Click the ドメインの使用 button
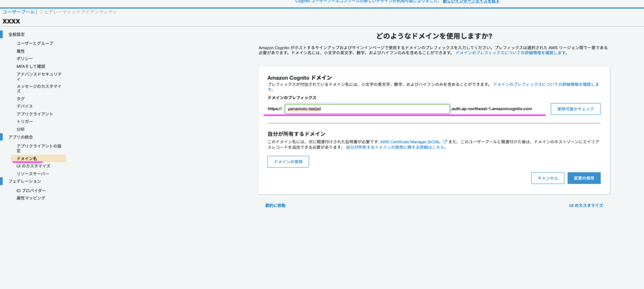The image size is (644, 289). click(x=288, y=162)
